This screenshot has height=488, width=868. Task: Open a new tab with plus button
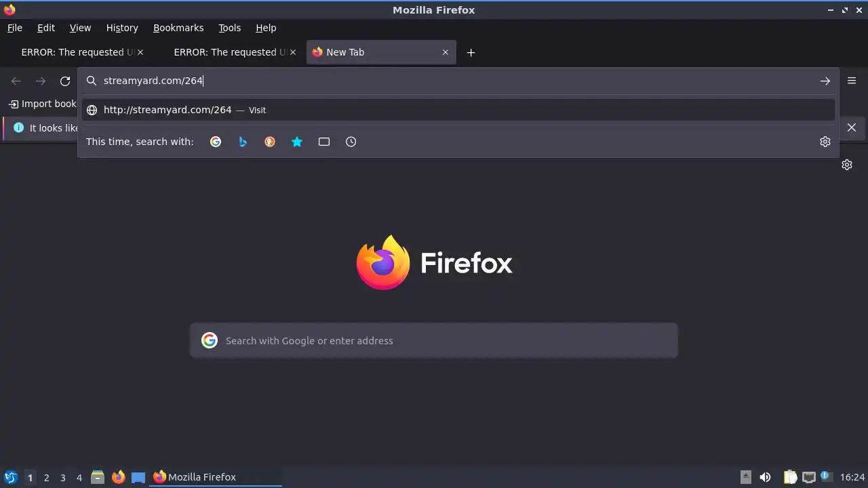click(471, 52)
